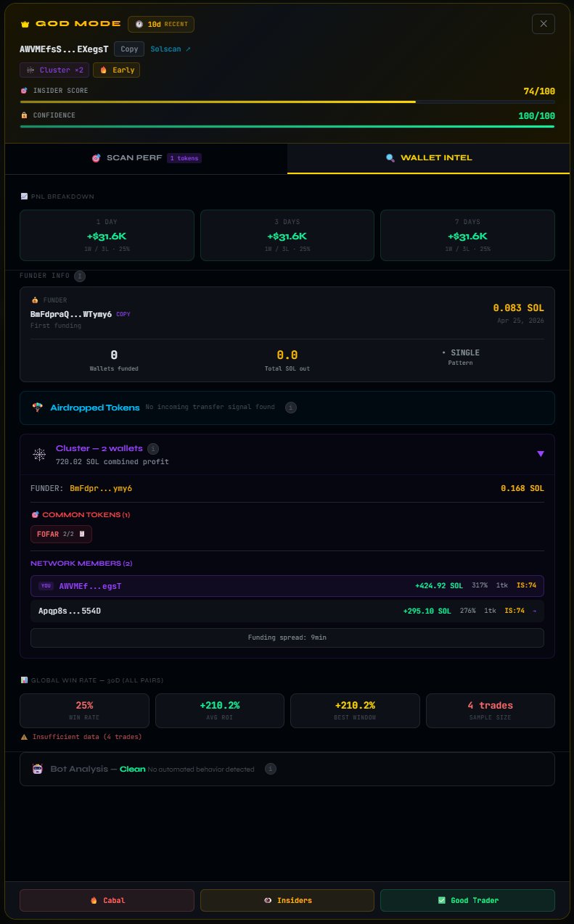Click the 720.02 SOL combined profit text
Image resolution: width=574 pixels, height=924 pixels.
tap(112, 461)
